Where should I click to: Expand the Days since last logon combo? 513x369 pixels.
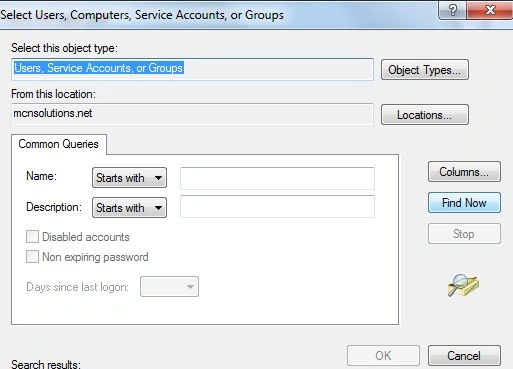(x=169, y=287)
